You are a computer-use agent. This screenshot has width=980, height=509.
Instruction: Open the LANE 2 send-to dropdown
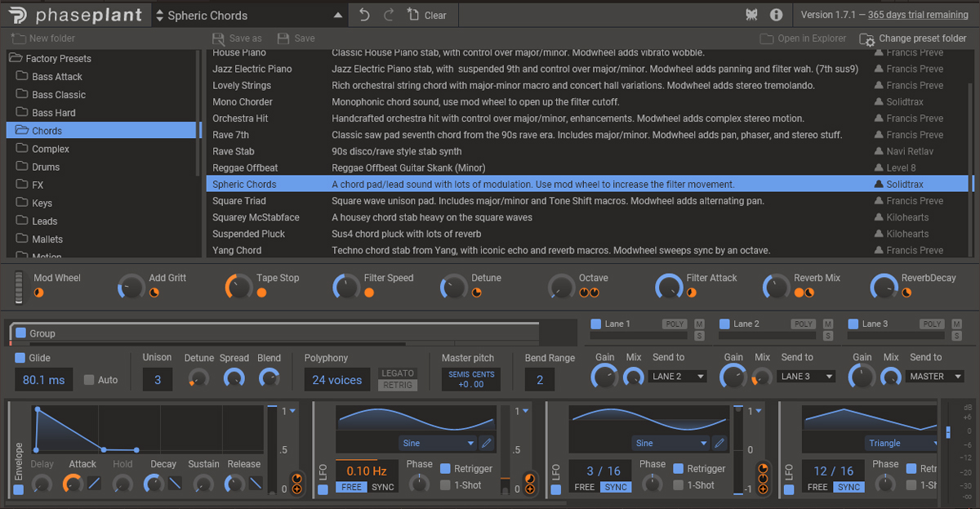pos(678,376)
